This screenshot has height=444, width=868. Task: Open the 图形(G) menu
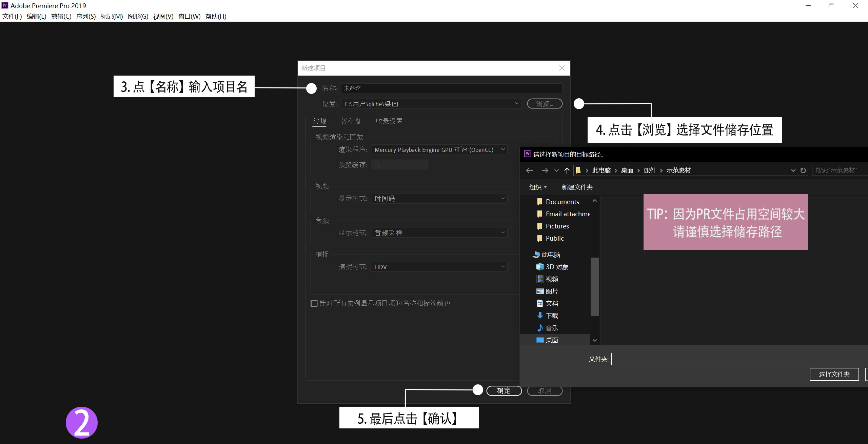138,16
